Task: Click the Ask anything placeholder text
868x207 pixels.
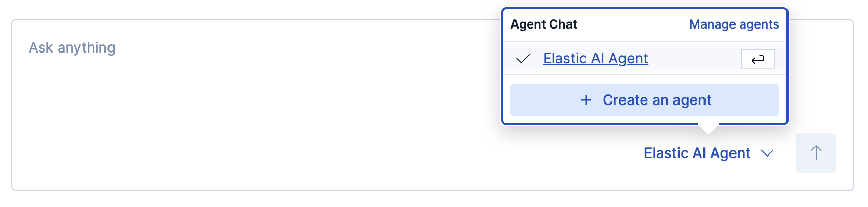Action: click(72, 47)
